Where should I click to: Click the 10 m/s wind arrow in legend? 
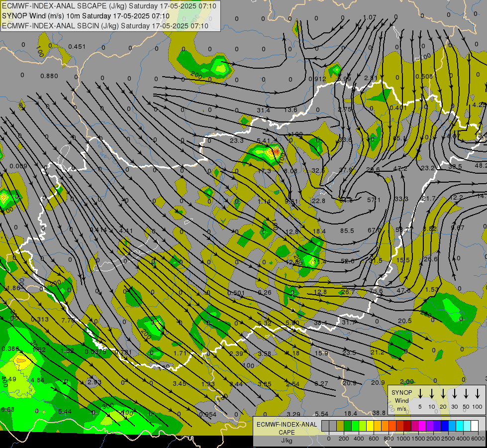point(431,394)
